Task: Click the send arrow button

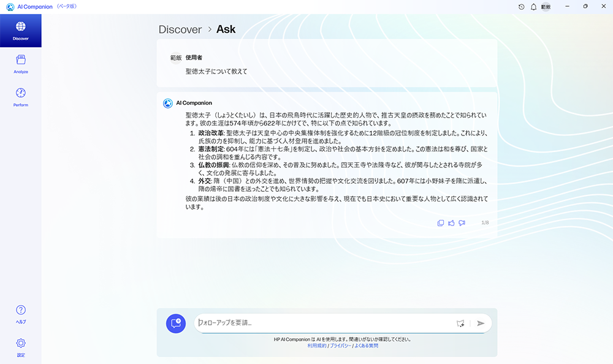Action: (481, 323)
